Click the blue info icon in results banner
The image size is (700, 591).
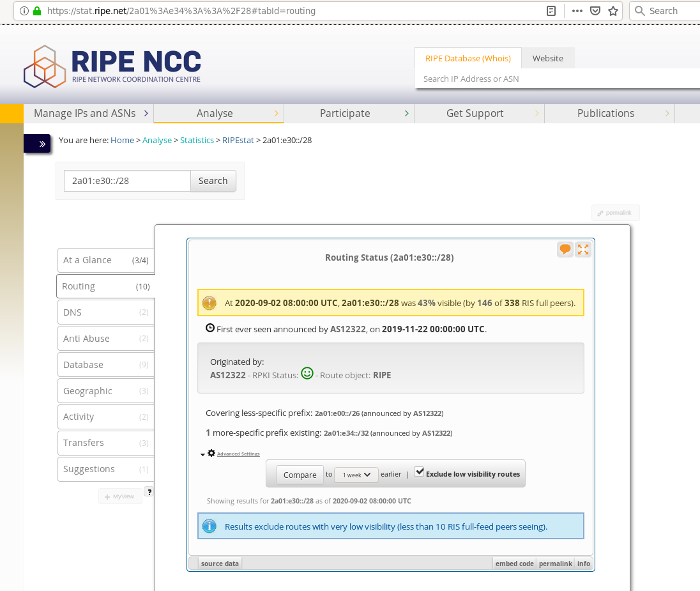(x=209, y=526)
